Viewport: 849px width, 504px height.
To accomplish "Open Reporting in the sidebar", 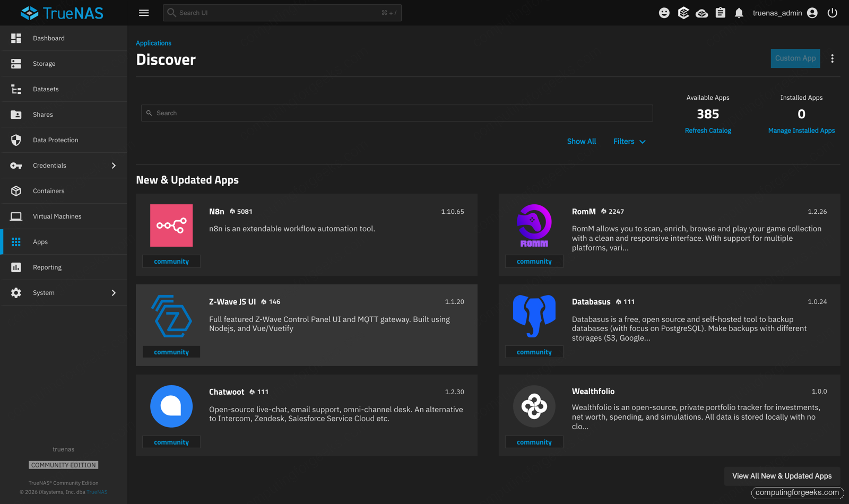I will 64,267.
